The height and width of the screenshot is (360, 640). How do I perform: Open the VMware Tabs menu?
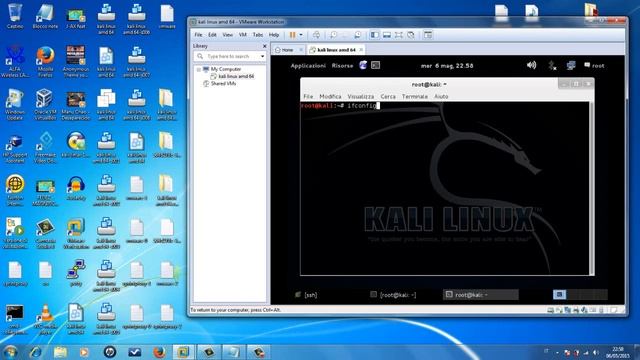tap(258, 35)
